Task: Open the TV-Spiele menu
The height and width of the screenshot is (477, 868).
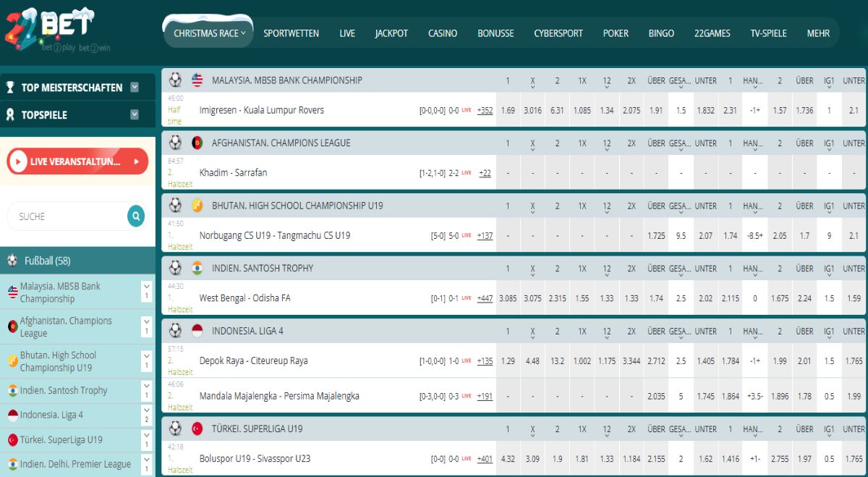Action: 768,33
